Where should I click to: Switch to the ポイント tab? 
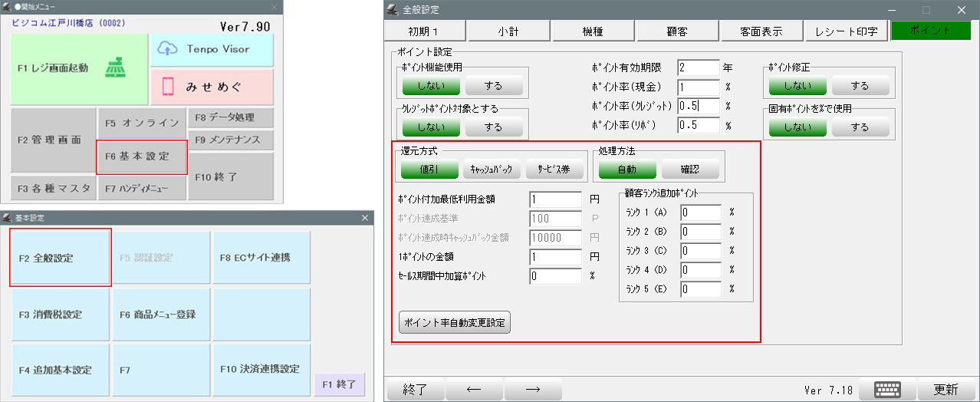coord(931,31)
